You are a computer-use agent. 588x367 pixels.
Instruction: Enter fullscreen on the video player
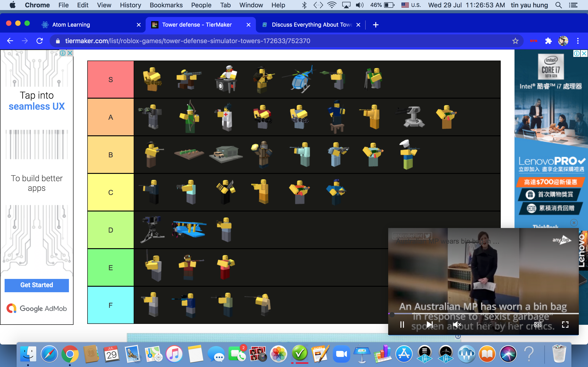(565, 325)
